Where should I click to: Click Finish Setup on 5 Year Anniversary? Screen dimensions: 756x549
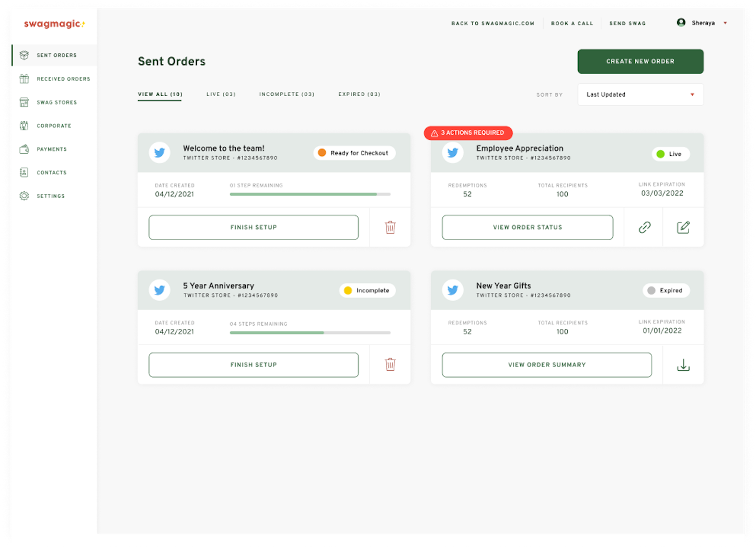[x=253, y=364]
